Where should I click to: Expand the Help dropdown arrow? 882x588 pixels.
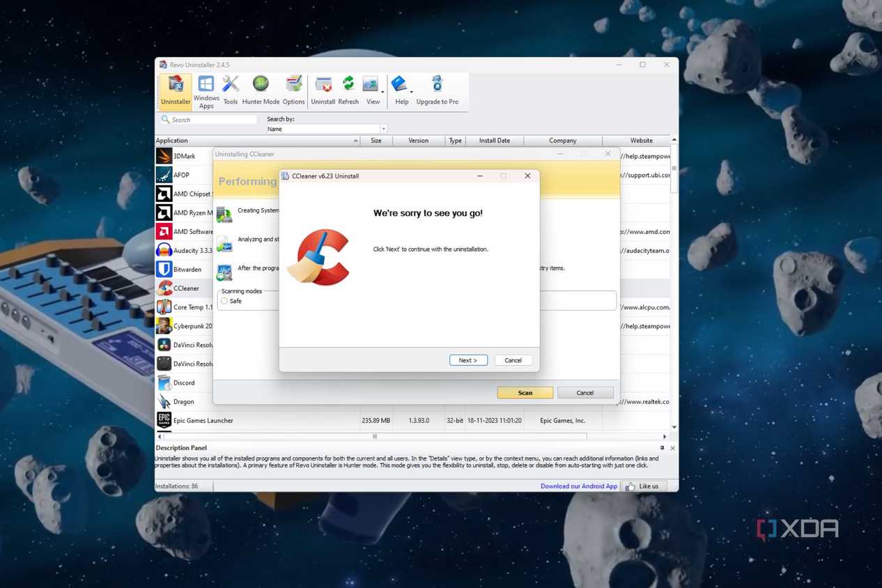[x=412, y=92]
